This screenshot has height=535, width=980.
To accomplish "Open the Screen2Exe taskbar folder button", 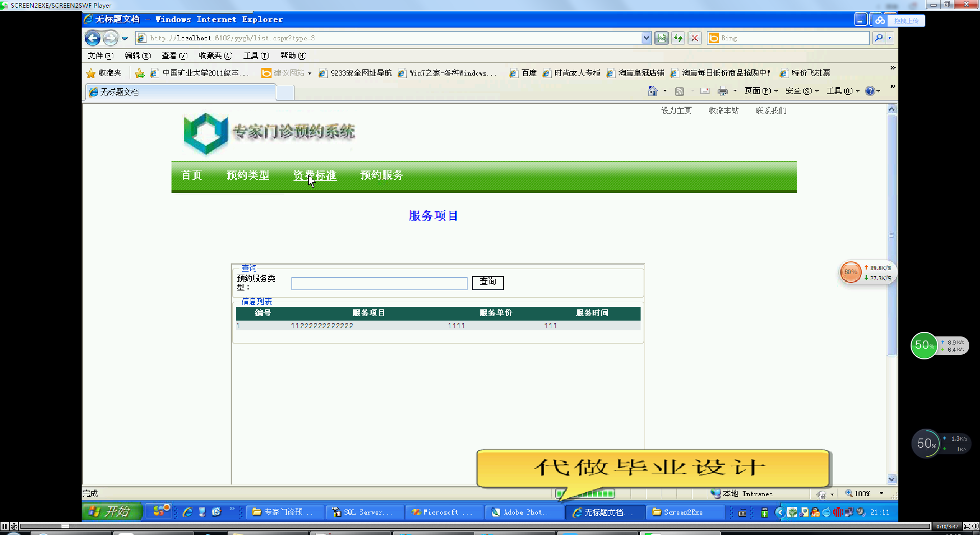I will click(x=684, y=512).
